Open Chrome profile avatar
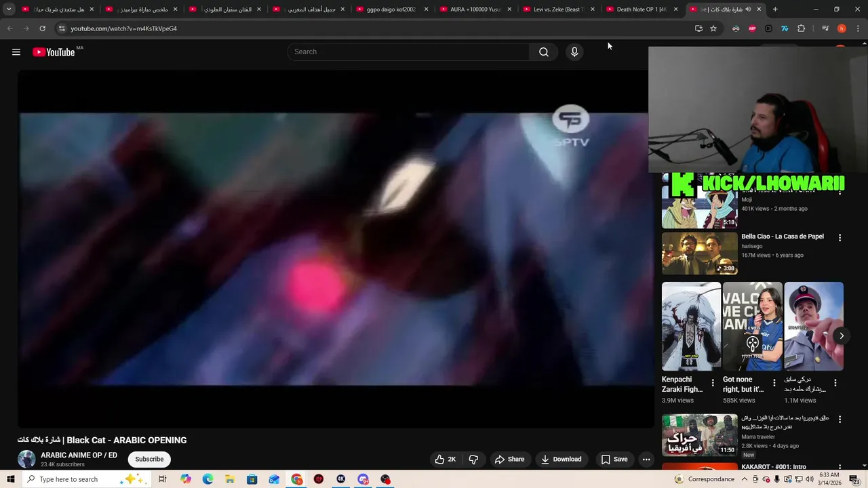Screen dimensions: 868x488 [842, 28]
